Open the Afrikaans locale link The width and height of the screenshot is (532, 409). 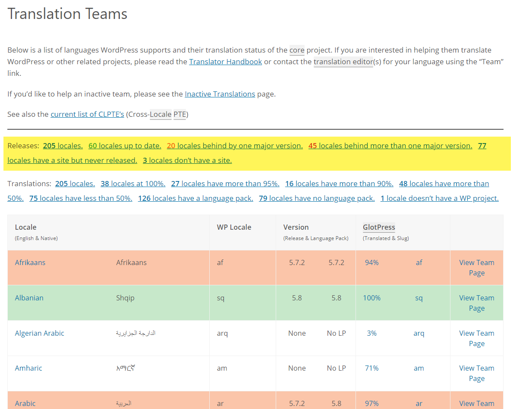(30, 262)
